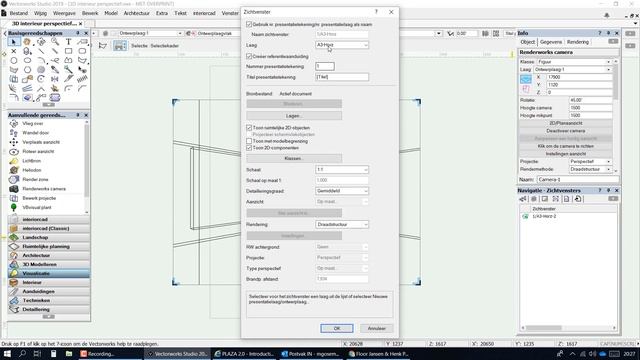Open the Bestand menu

coord(18,13)
